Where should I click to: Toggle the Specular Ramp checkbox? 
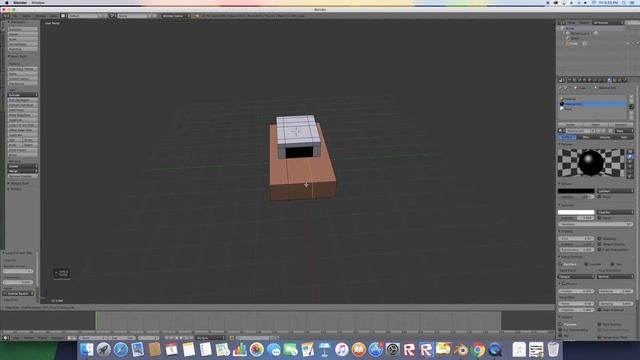(600, 218)
